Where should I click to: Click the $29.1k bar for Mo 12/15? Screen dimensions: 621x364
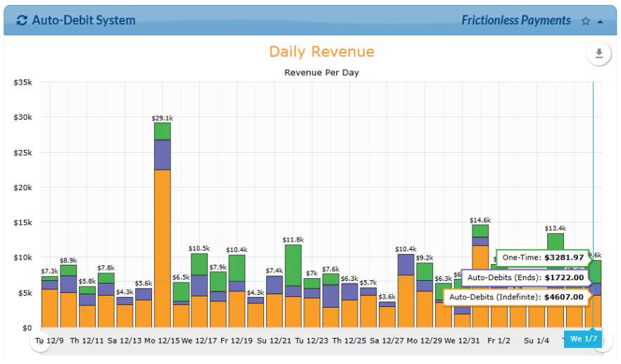tap(163, 225)
